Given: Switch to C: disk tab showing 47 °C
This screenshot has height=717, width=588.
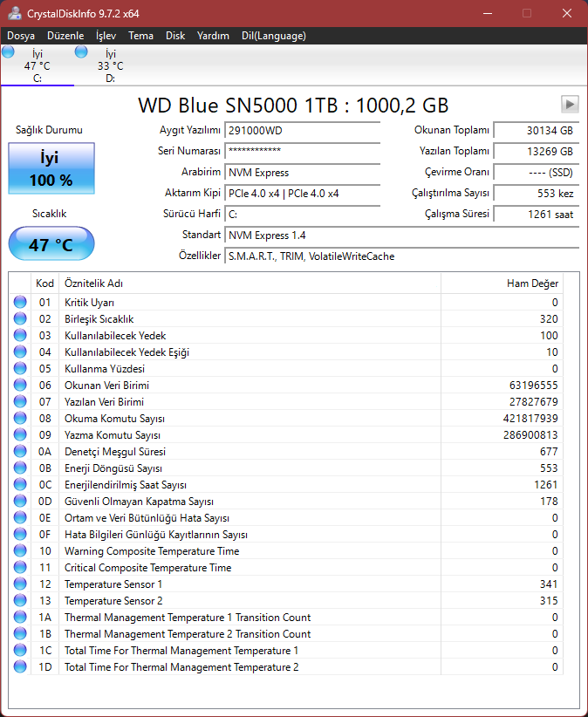Looking at the screenshot, I should click(x=37, y=65).
